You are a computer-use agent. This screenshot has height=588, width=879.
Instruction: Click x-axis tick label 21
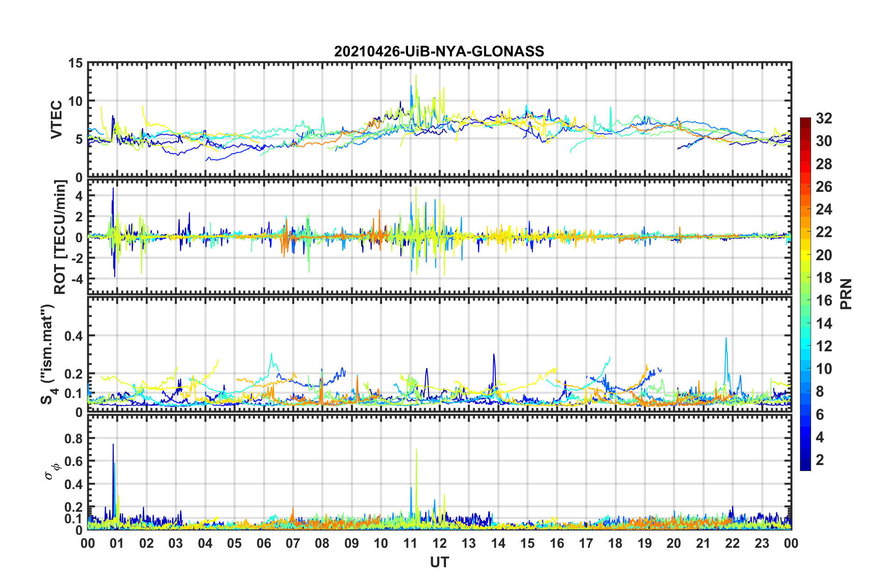click(703, 543)
